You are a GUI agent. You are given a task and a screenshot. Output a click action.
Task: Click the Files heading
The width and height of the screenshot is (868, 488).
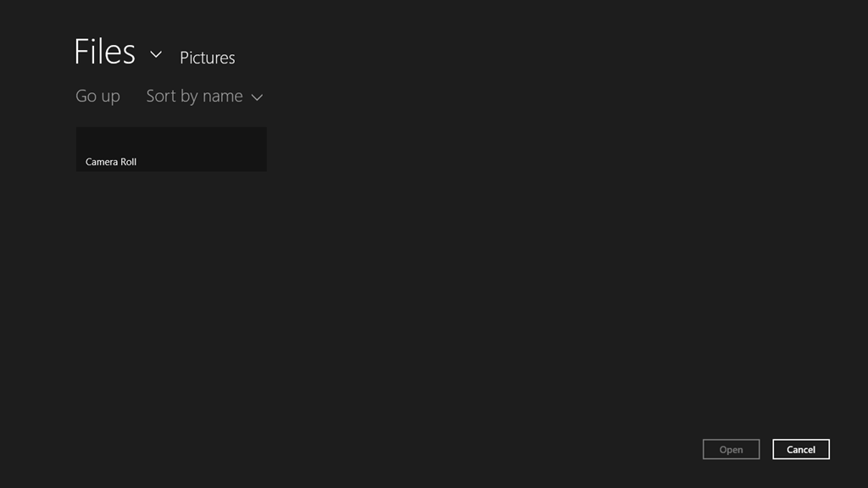[x=104, y=52]
